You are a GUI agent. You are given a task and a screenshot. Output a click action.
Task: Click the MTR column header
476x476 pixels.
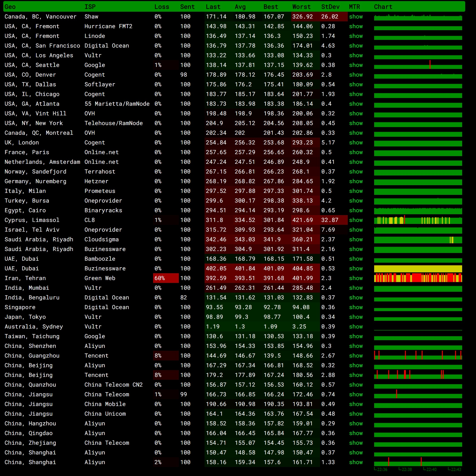[355, 7]
